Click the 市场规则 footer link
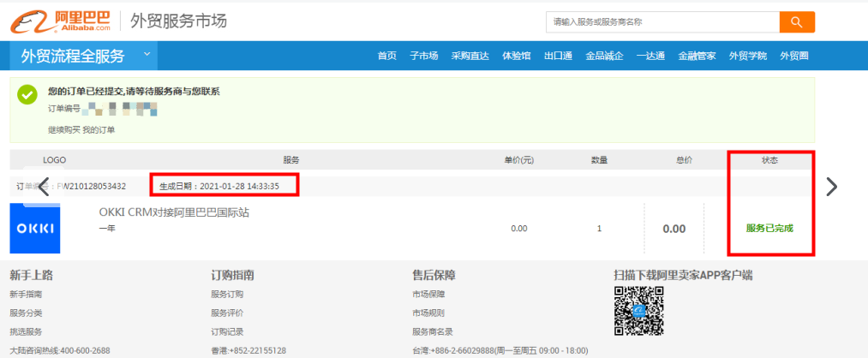The height and width of the screenshot is (358, 868). point(428,313)
